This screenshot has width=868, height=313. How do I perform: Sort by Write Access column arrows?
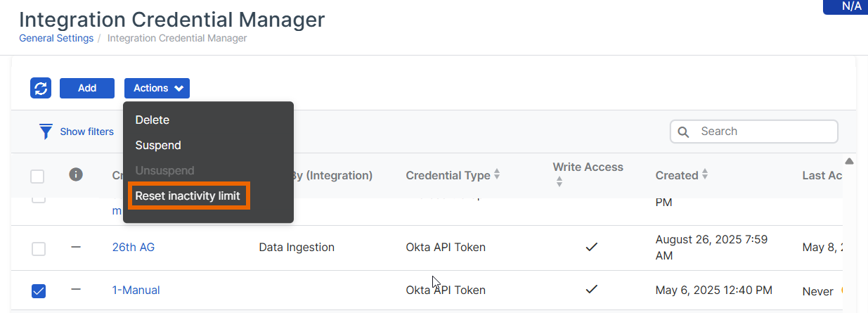click(x=559, y=181)
